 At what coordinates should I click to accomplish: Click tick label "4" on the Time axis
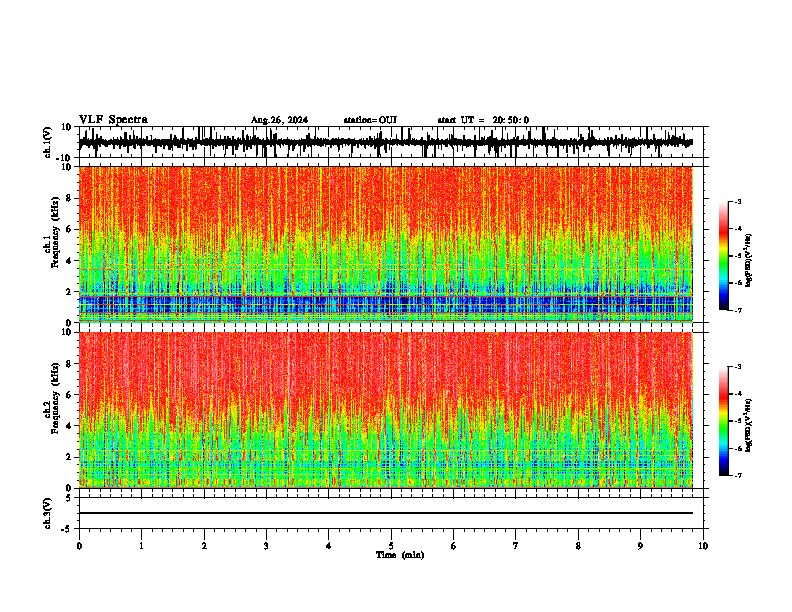pyautogui.click(x=329, y=546)
